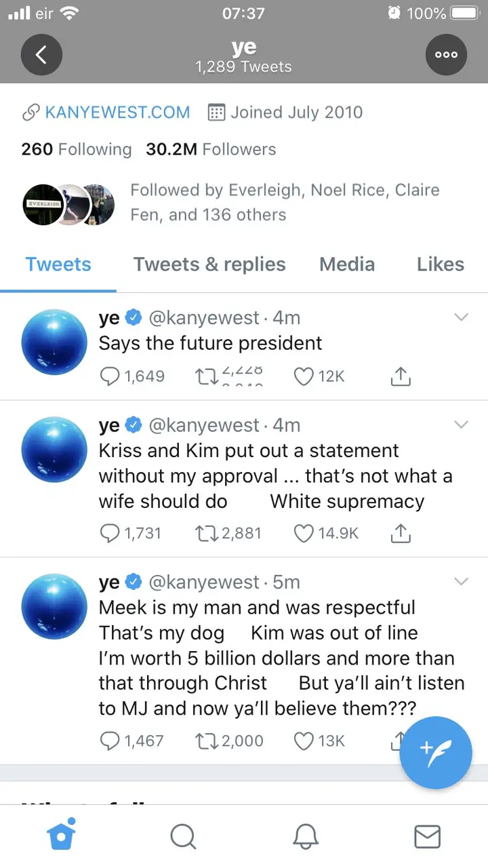Open the Notifications bell icon
Image resolution: width=488 pixels, height=868 pixels.
305,836
